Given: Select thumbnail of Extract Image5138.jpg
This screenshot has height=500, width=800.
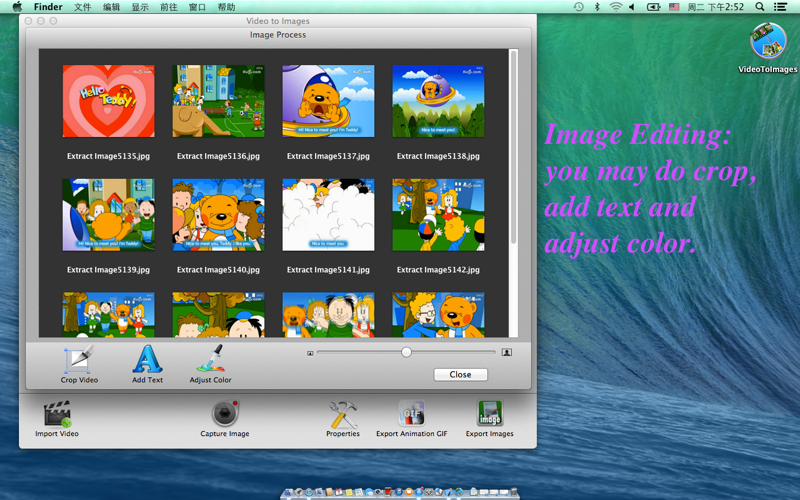Looking at the screenshot, I should (x=438, y=101).
